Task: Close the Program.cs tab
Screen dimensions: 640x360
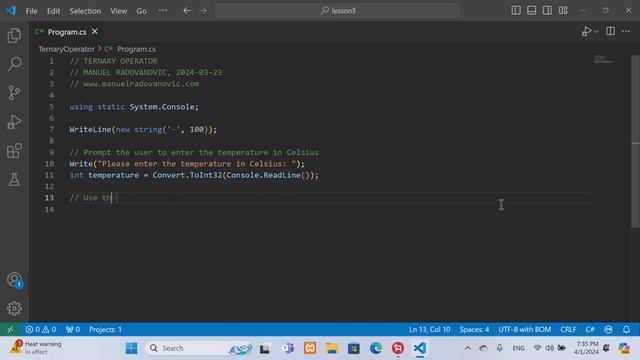Action: click(95, 31)
